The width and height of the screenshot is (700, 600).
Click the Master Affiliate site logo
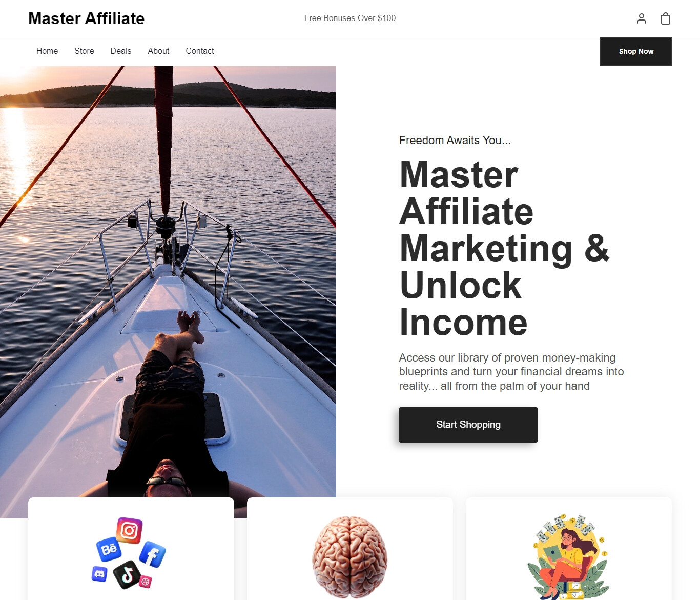(x=87, y=18)
